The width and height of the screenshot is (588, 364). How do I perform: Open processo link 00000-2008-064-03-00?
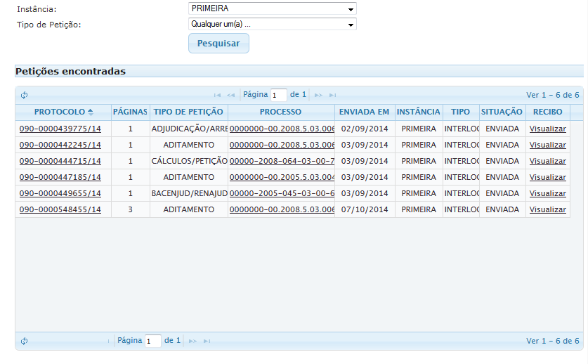coord(282,161)
